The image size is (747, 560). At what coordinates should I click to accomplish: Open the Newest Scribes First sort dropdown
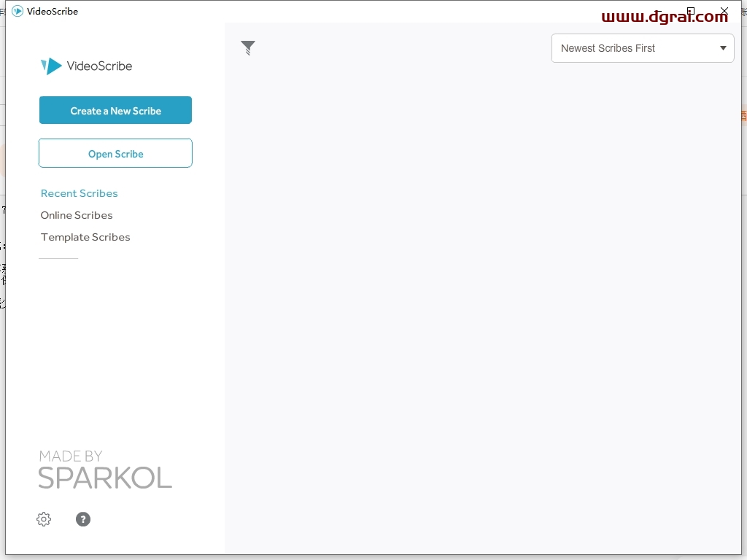(x=642, y=48)
